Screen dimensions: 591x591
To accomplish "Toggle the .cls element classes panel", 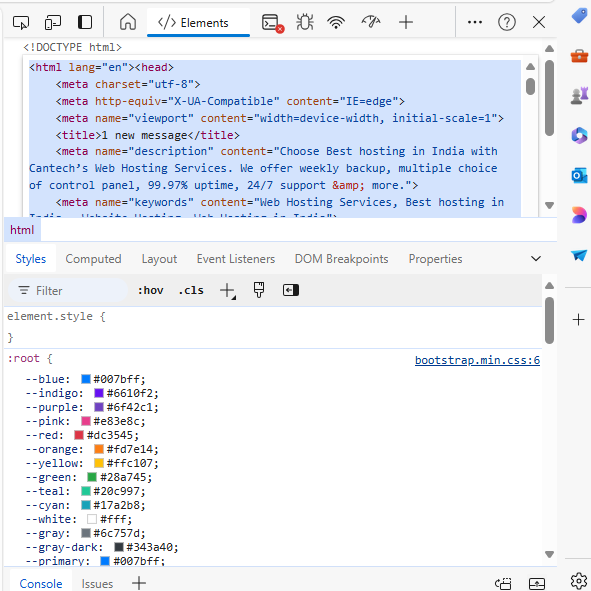I will tap(191, 291).
